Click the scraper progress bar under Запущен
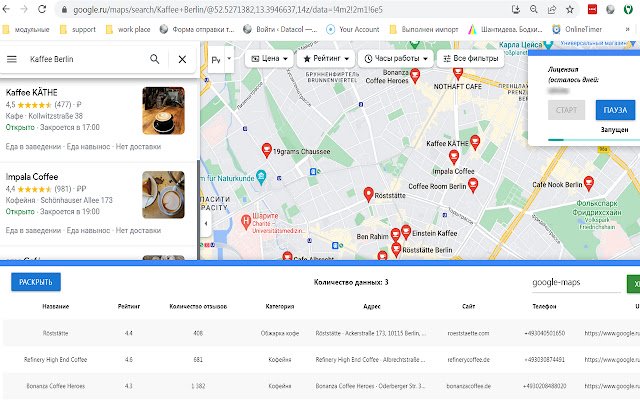 tap(594, 140)
